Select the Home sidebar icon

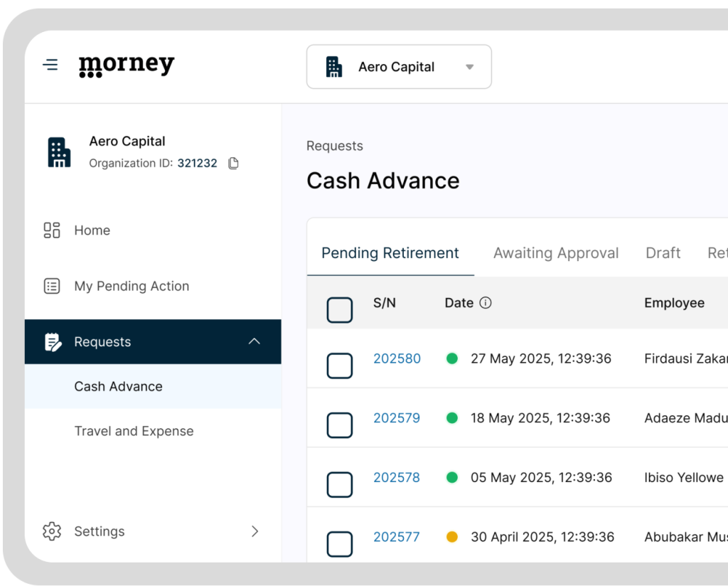(50, 230)
